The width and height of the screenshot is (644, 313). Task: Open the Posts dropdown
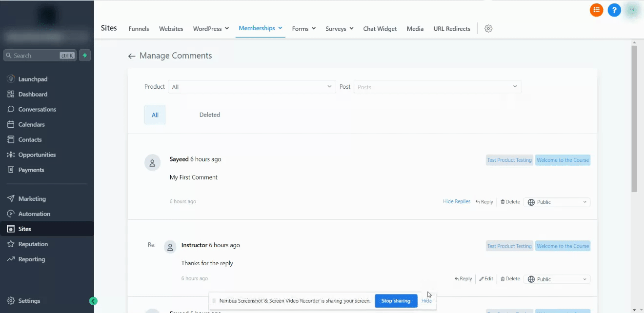(x=437, y=87)
